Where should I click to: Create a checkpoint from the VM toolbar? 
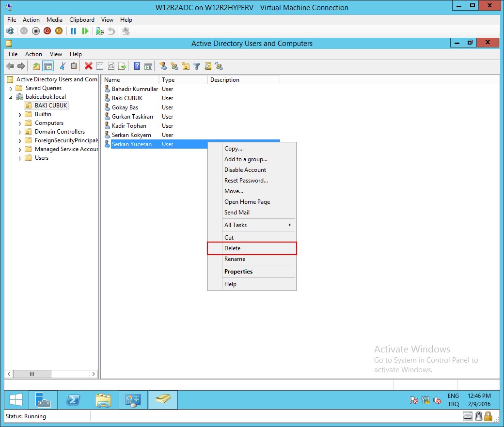pos(100,31)
